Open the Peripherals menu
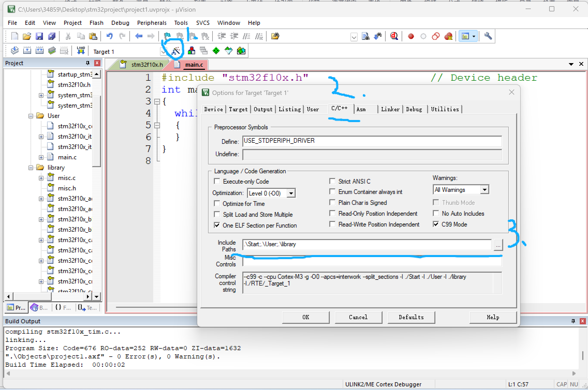Screen dimensions: 588x390 pos(152,23)
